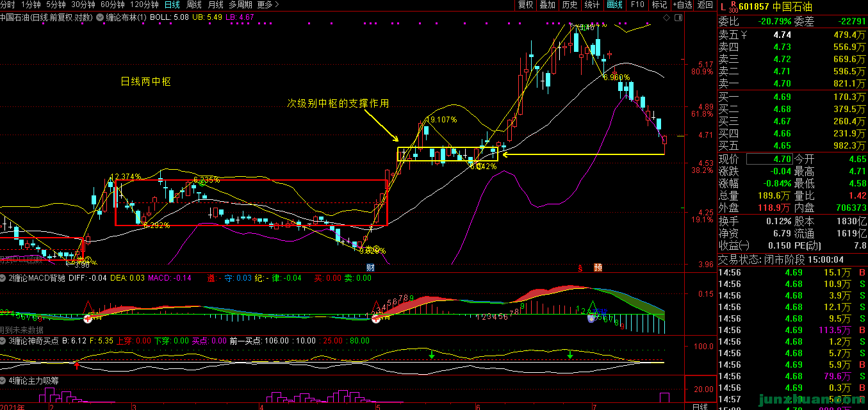This screenshot has width=868, height=410.
Task: Click the yellow 次级别中枢 rectangle on the chart
Action: click(x=447, y=154)
